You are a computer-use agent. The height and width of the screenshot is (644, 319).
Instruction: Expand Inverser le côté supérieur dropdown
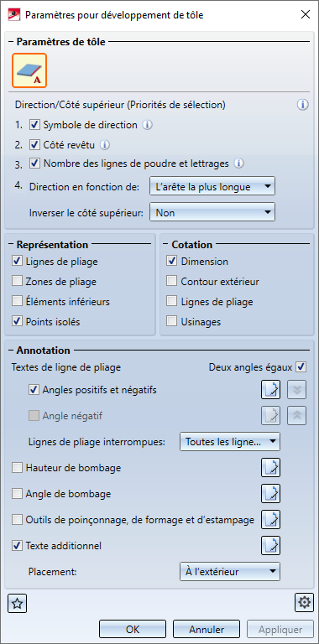tap(212, 213)
